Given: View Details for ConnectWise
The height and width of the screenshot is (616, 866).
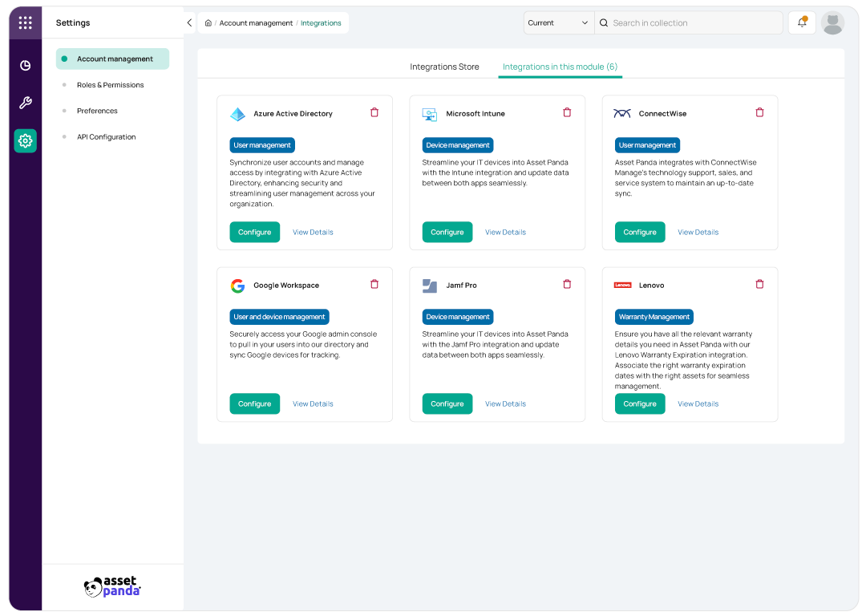Looking at the screenshot, I should (698, 232).
